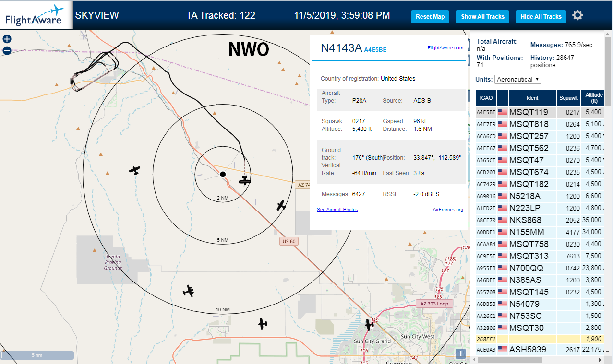
Task: Select the MSQT562 table row
Action: [540, 148]
